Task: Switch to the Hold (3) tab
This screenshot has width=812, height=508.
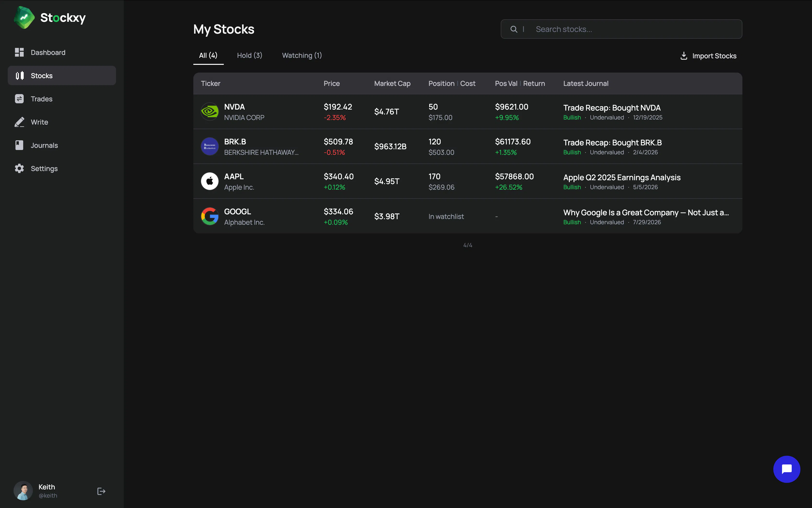Action: coord(250,55)
